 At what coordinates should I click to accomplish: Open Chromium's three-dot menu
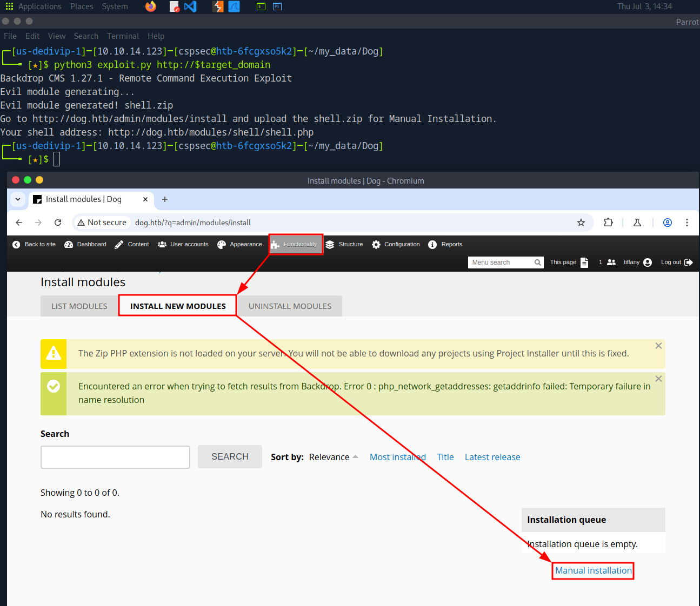coord(687,223)
